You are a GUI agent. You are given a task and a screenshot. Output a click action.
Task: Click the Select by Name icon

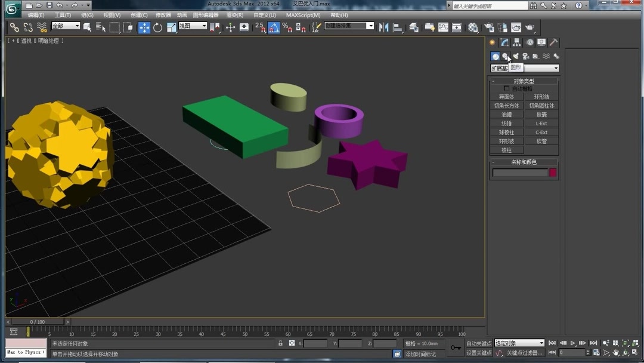pos(101,27)
